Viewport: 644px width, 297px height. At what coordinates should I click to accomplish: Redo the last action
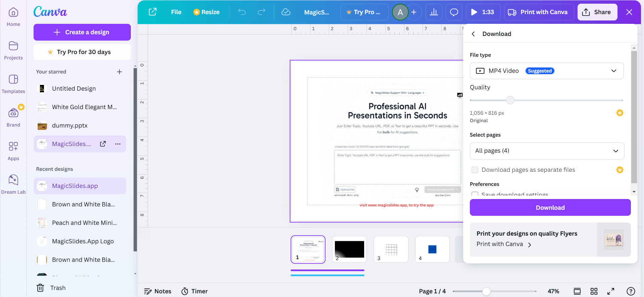(261, 12)
